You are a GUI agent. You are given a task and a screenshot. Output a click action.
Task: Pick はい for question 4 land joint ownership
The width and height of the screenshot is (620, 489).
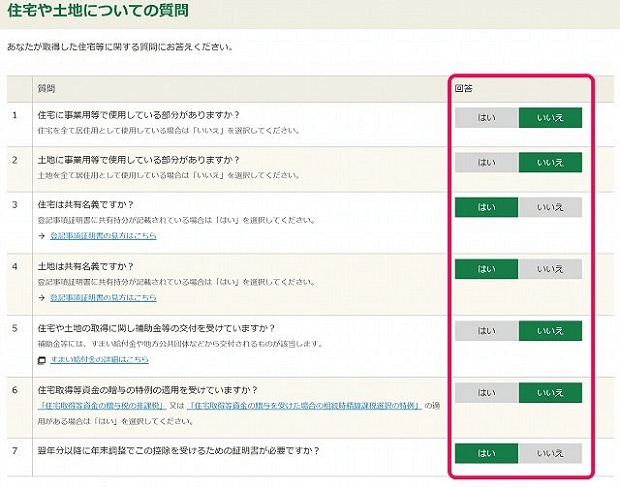pyautogui.click(x=486, y=269)
